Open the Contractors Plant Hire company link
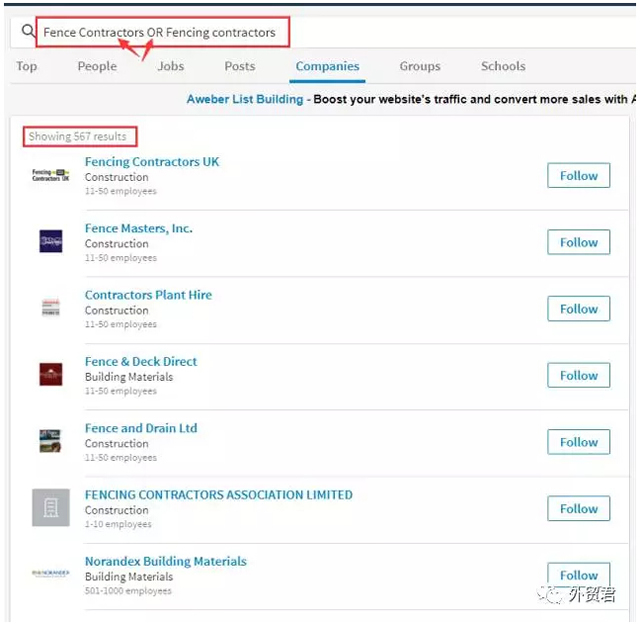This screenshot has height=624, width=640. pos(148,295)
